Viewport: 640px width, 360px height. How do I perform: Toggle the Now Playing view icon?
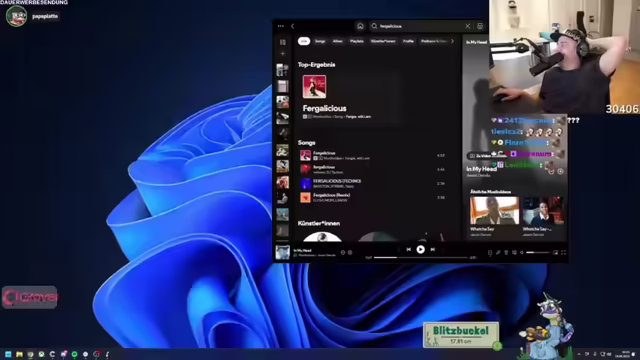tap(490, 253)
